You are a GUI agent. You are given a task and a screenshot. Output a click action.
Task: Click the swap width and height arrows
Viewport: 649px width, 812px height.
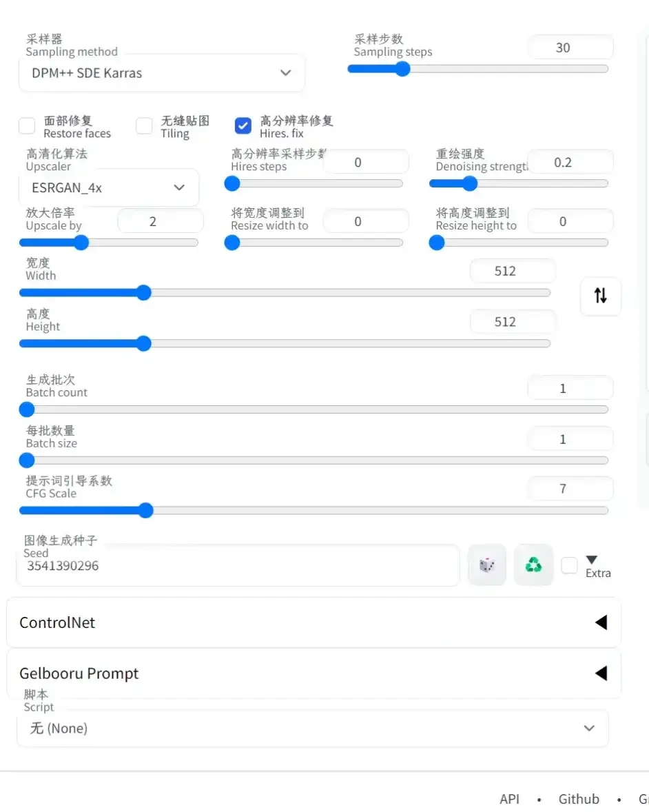click(x=600, y=296)
